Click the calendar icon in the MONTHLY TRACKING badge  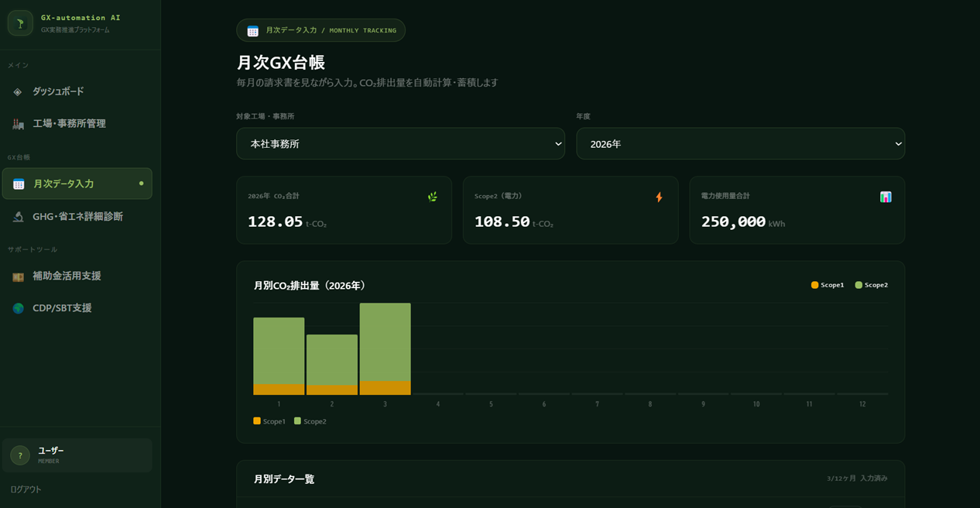point(253,31)
